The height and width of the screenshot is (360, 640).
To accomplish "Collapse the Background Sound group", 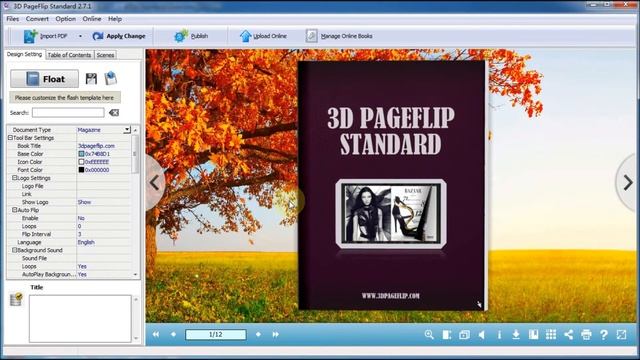I will tap(15, 250).
